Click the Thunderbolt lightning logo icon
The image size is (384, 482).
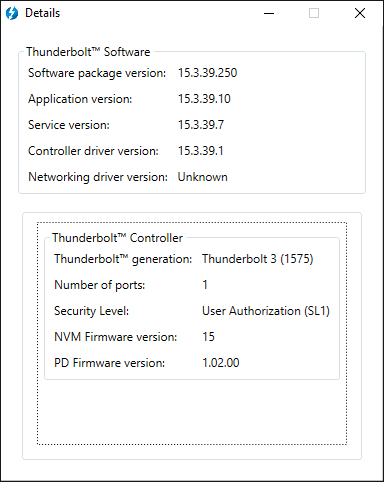[x=12, y=13]
